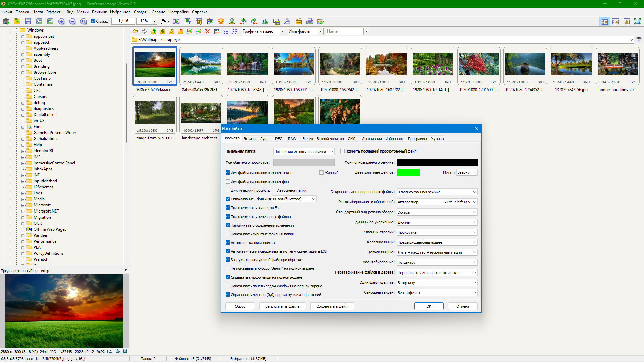
Task: Click the green file name color swatch
Action: 408,172
